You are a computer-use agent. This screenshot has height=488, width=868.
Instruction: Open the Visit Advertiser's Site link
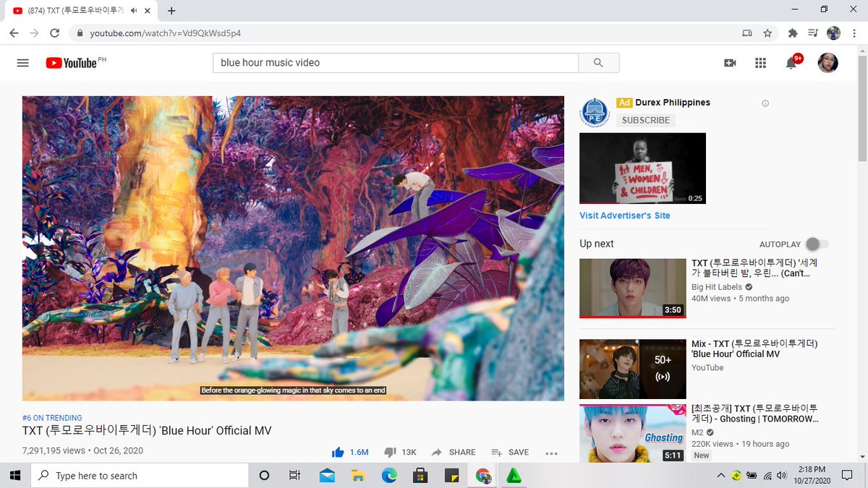tap(625, 215)
